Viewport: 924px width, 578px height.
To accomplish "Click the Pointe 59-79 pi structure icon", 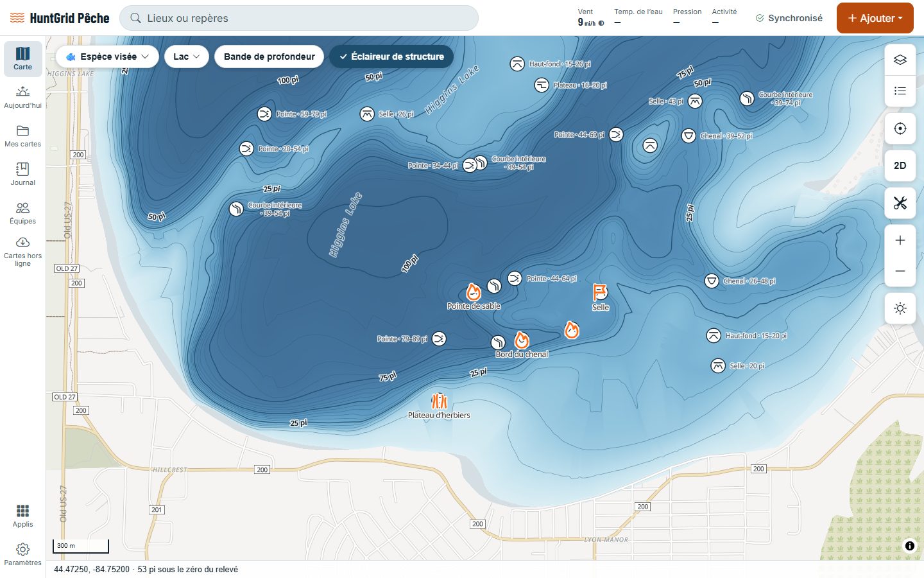I will [264, 114].
